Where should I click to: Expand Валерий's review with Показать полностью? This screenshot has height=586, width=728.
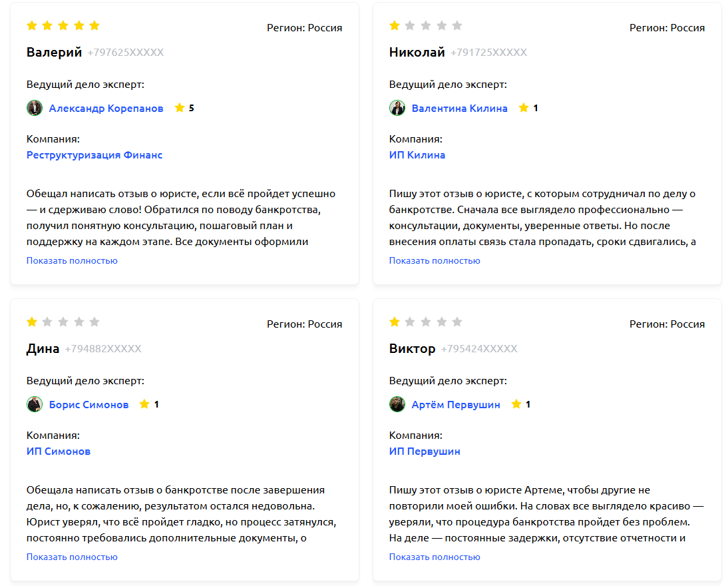tap(71, 261)
